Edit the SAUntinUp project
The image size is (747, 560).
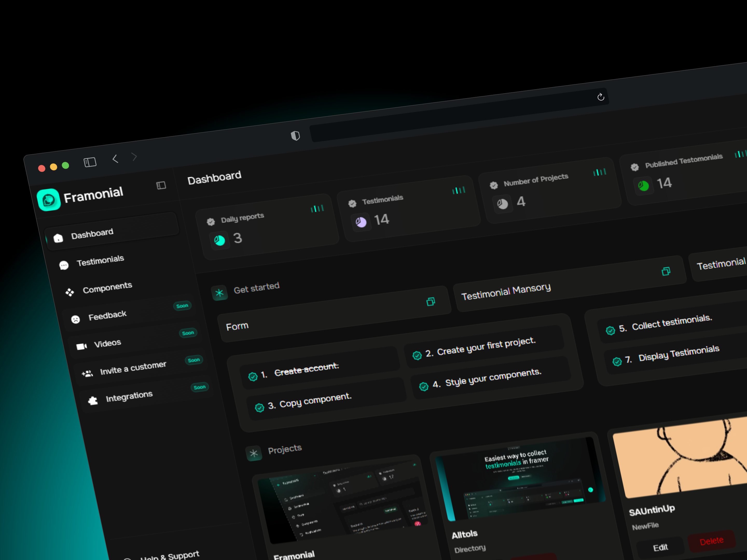[x=660, y=548]
